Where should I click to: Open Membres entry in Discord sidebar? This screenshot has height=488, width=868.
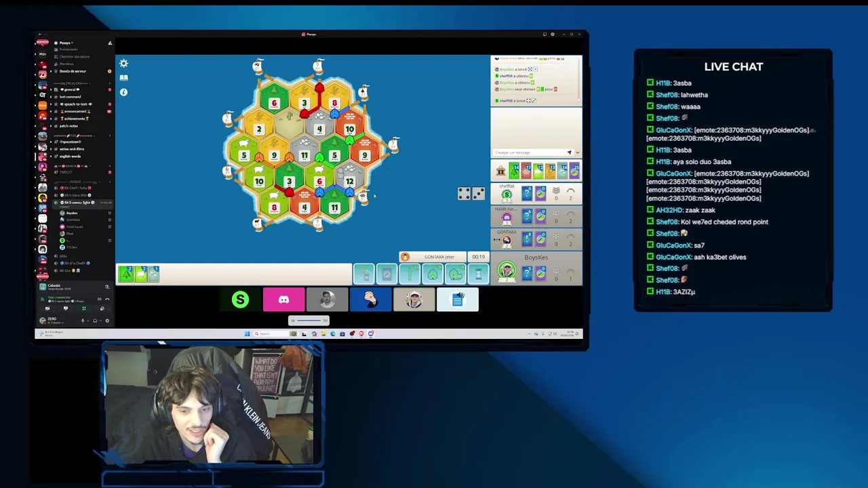(66, 64)
